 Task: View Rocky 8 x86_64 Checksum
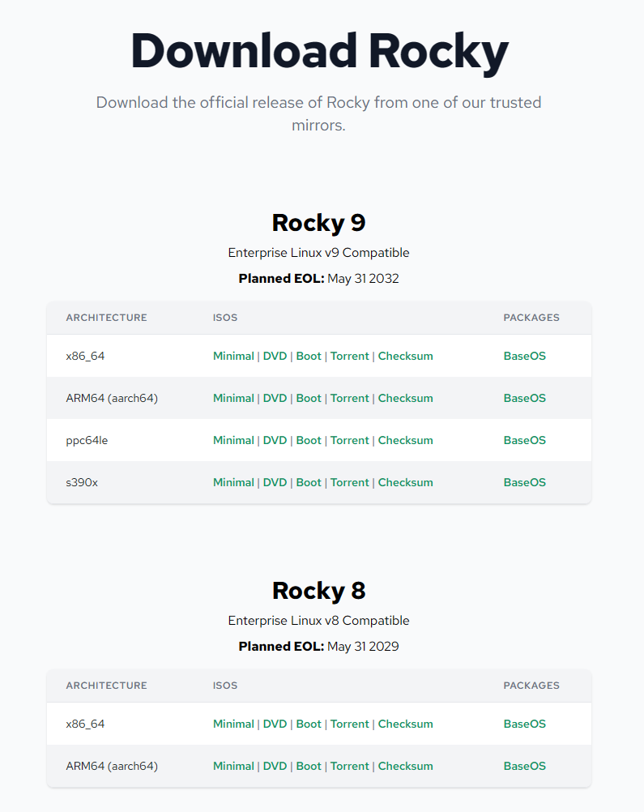click(x=405, y=724)
